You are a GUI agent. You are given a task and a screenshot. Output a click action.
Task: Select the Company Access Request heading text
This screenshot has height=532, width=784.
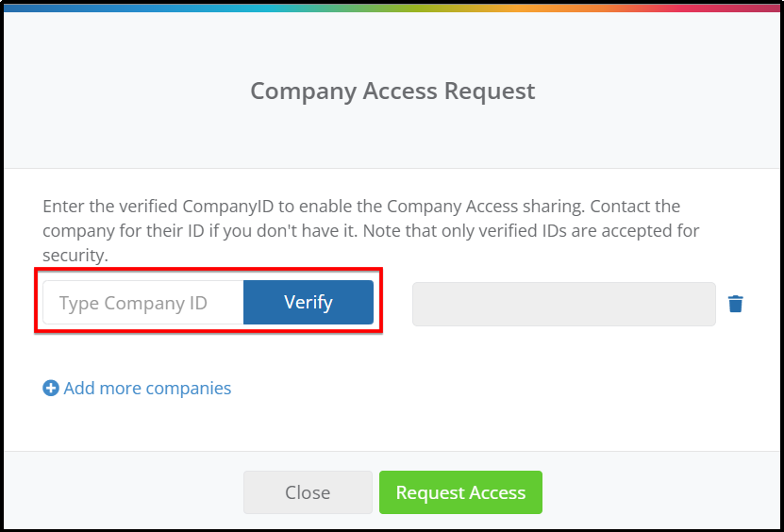(x=392, y=91)
